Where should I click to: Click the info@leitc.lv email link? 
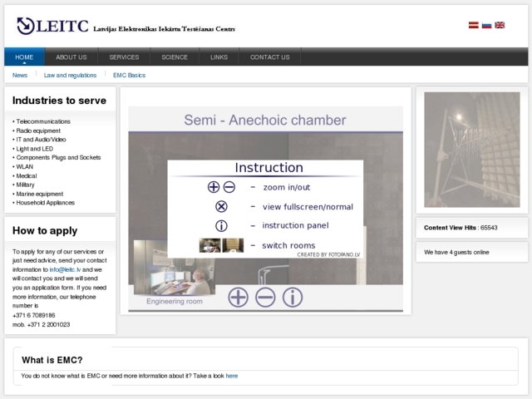pos(65,269)
